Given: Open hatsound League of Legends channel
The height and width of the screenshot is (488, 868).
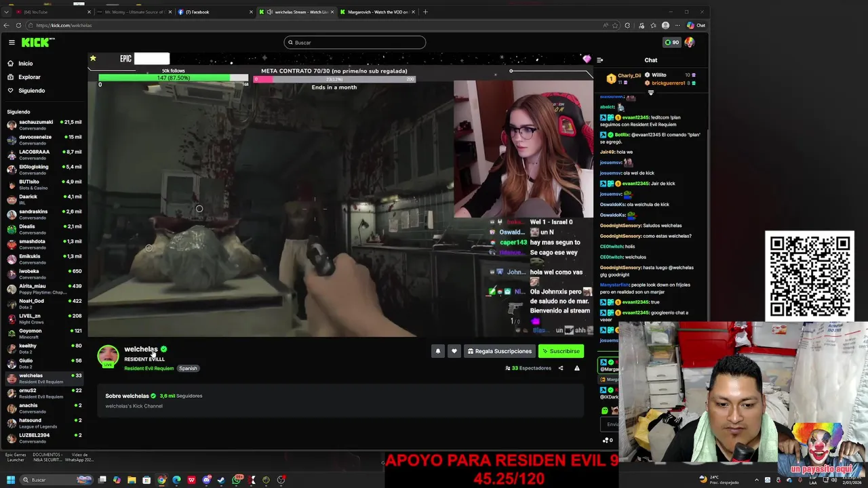Looking at the screenshot, I should (x=44, y=423).
